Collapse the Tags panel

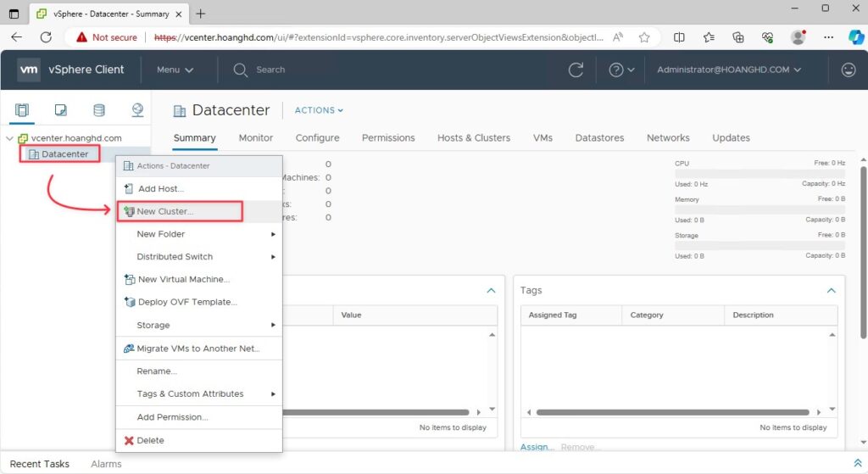pyautogui.click(x=831, y=291)
